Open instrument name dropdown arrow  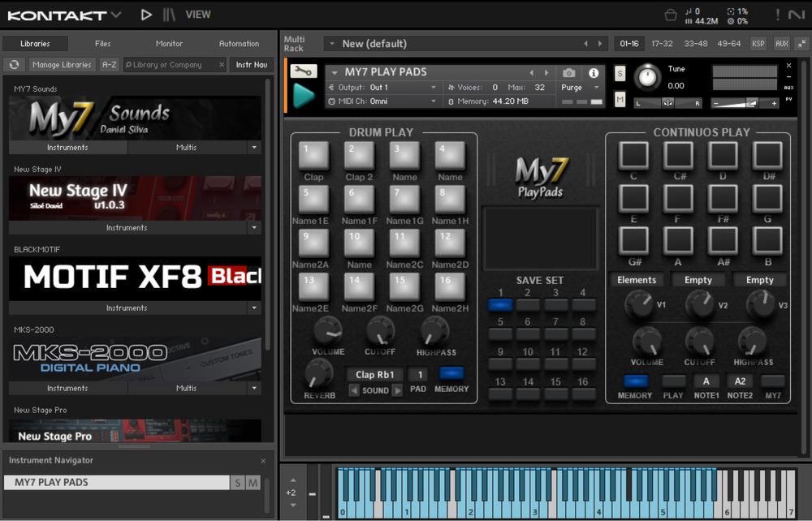335,72
